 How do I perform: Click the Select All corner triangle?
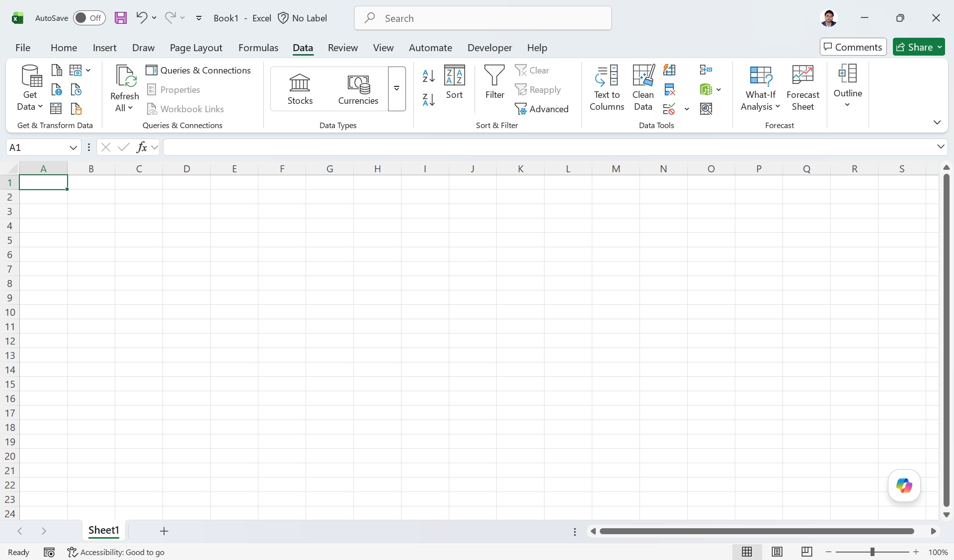(12, 169)
